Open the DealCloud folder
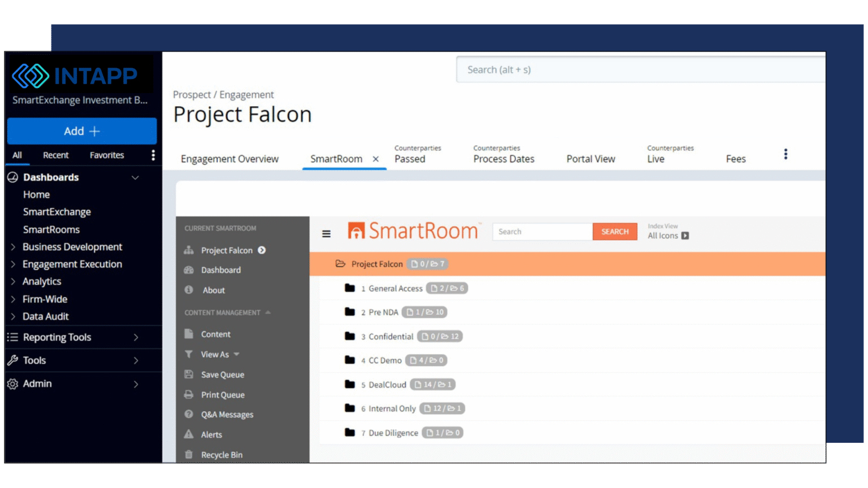 [387, 385]
